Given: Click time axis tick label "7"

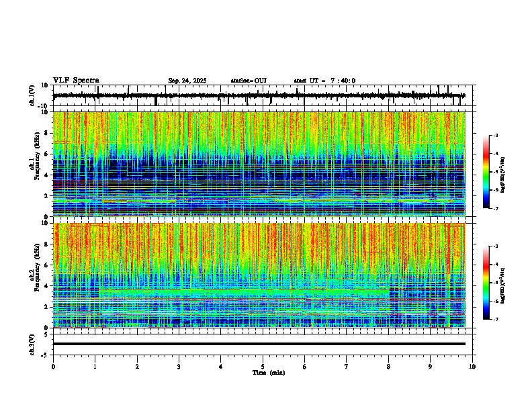Looking at the screenshot, I should click(347, 367).
